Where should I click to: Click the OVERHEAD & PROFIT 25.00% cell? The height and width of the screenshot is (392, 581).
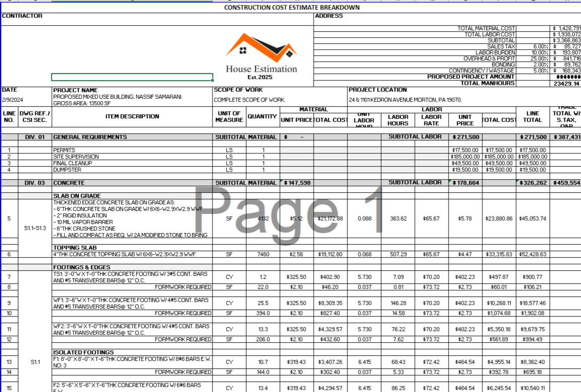pyautogui.click(x=540, y=59)
